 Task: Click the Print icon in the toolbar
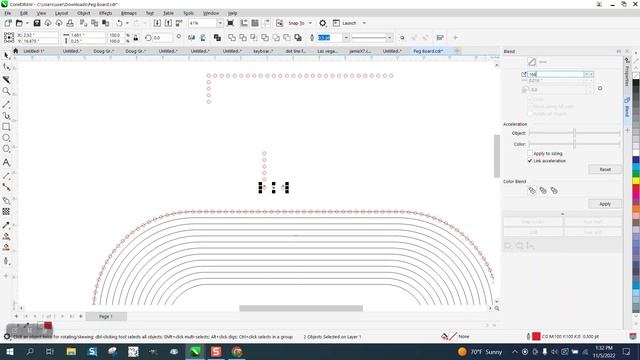(70, 23)
